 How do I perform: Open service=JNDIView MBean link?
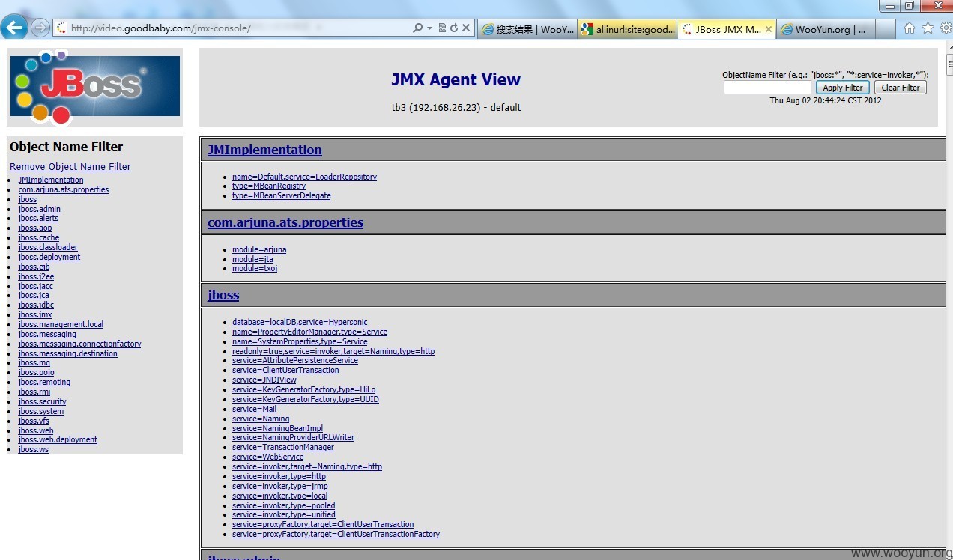(264, 380)
